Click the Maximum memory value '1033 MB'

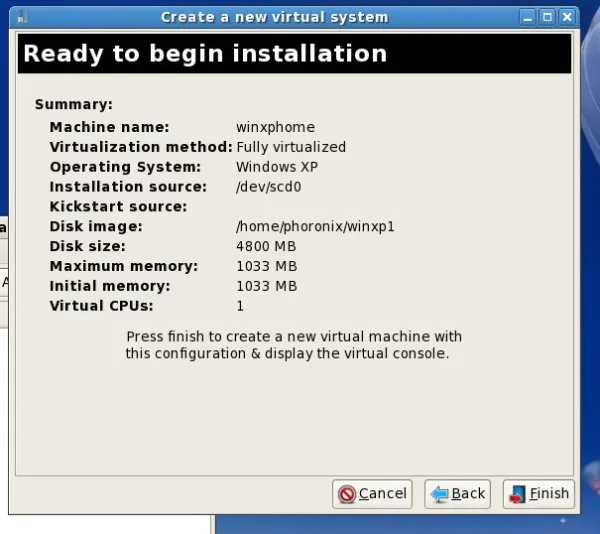pyautogui.click(x=266, y=266)
